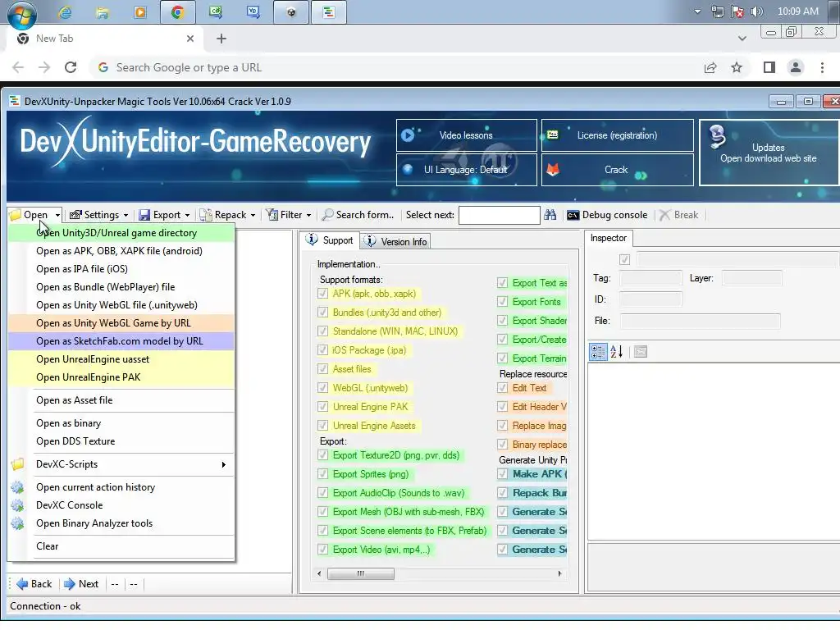Click the binoculars find-next icon
The width and height of the screenshot is (840, 630).
550,215
